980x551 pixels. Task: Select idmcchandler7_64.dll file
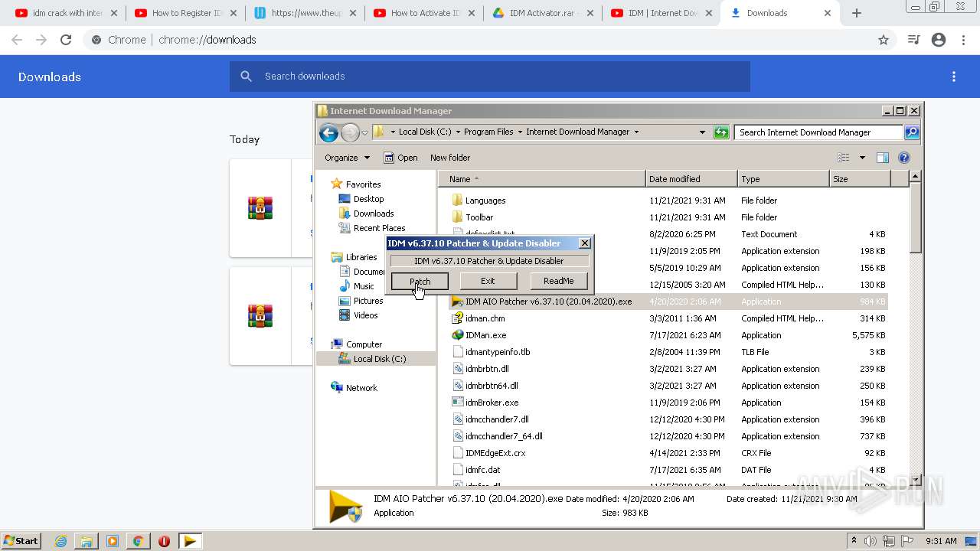504,436
